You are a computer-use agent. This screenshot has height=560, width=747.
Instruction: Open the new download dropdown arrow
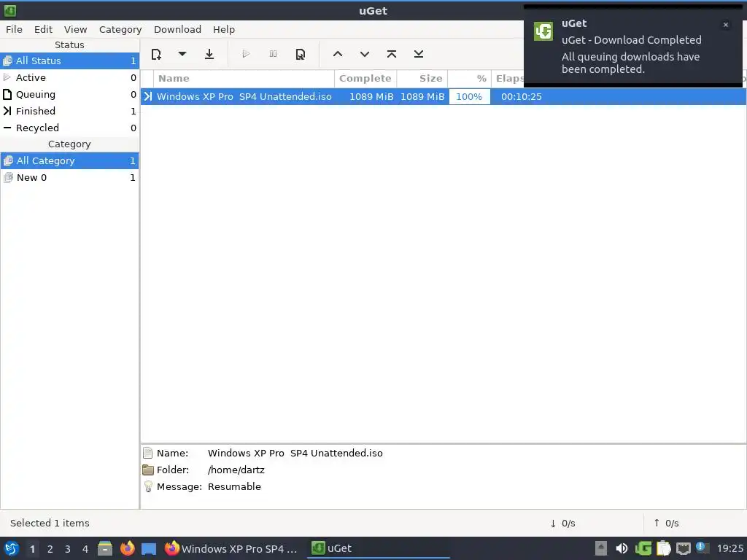182,54
